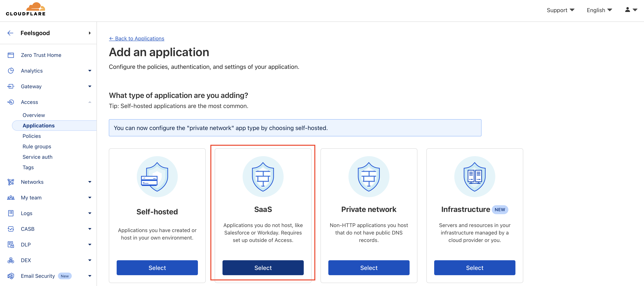Expand the Logs section arrow
The width and height of the screenshot is (644, 286).
click(90, 213)
